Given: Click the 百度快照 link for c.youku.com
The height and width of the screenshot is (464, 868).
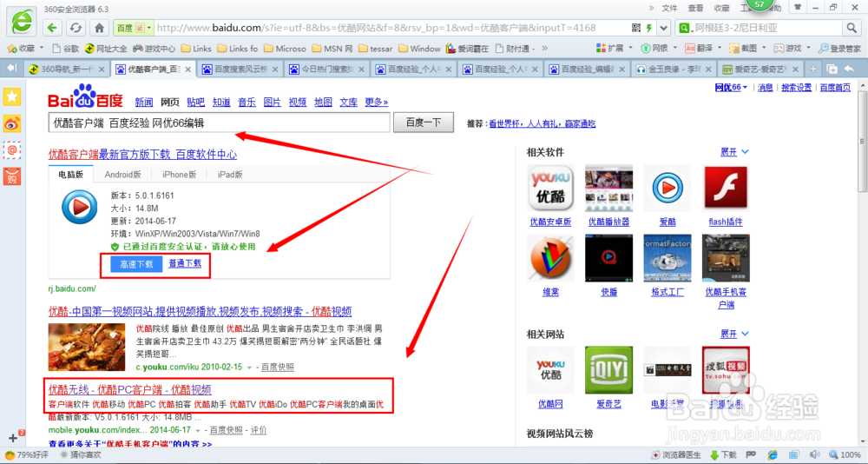Looking at the screenshot, I should pos(278,368).
